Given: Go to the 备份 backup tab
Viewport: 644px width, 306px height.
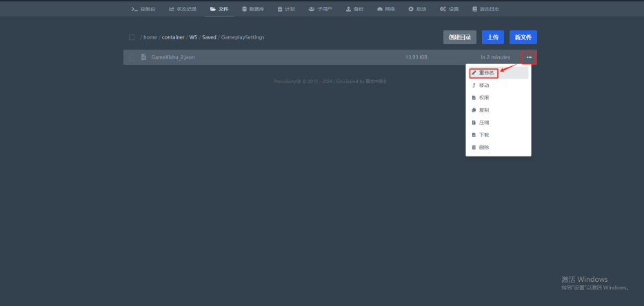Looking at the screenshot, I should (354, 9).
